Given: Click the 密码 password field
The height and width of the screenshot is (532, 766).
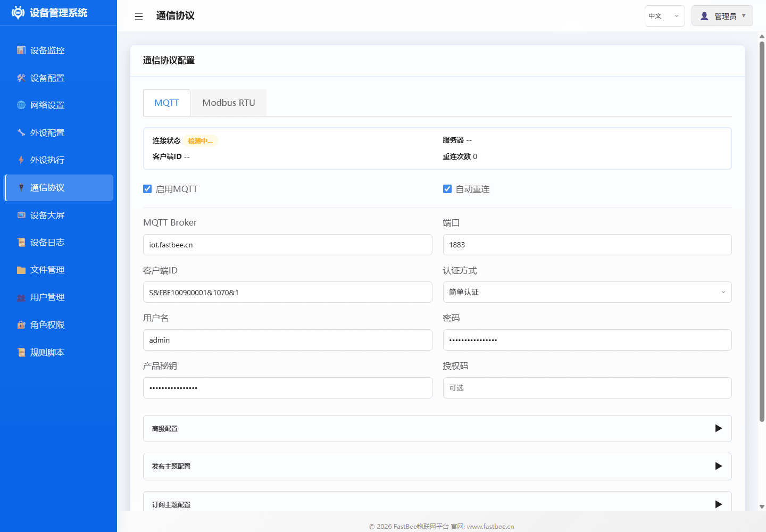Looking at the screenshot, I should 587,340.
